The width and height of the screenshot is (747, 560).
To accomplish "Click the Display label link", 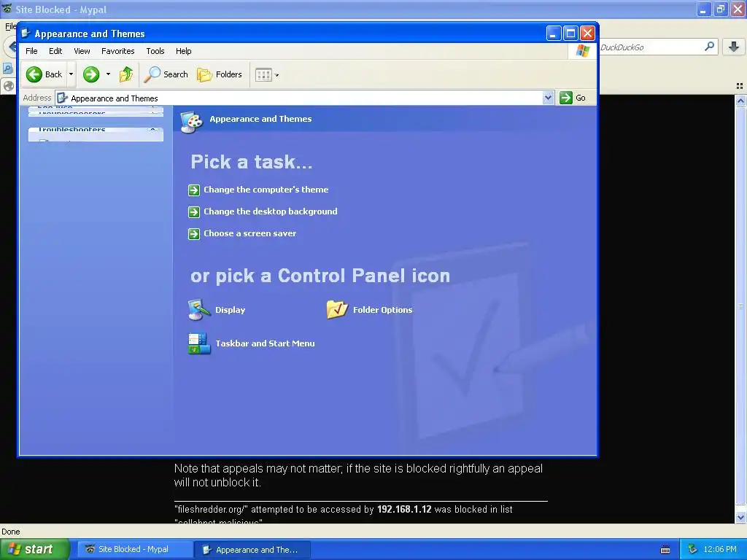I will (x=230, y=309).
